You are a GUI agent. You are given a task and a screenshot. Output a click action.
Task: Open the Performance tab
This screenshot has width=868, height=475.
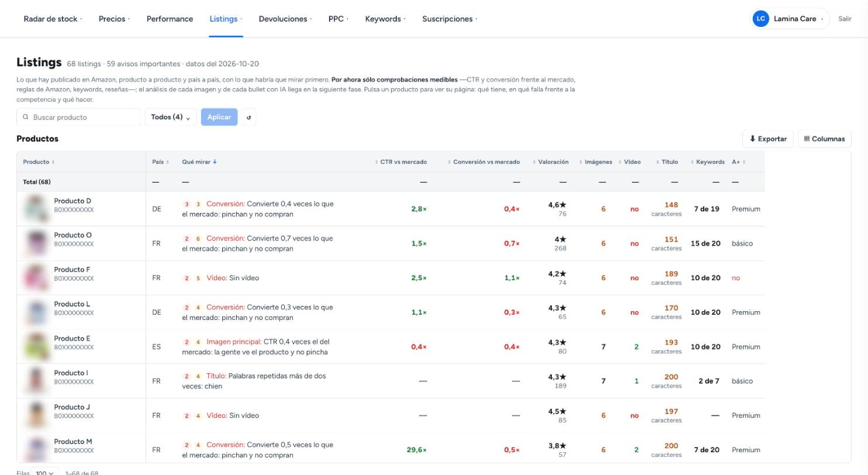pos(170,19)
